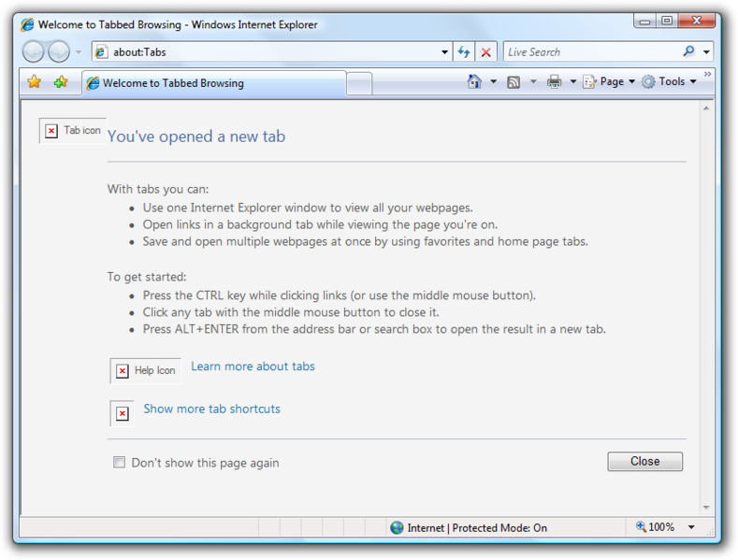Open a new blank tab button
Image resolution: width=738 pixels, height=560 pixels.
(x=359, y=84)
